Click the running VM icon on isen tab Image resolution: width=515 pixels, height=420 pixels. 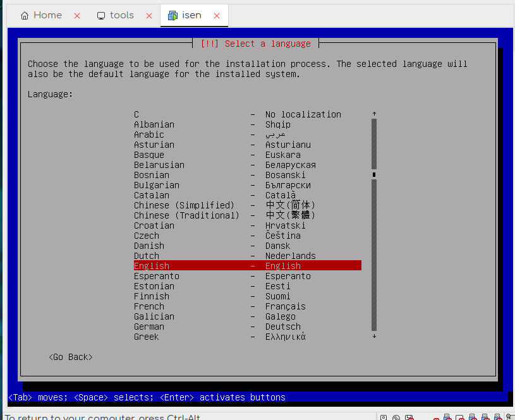(x=173, y=16)
